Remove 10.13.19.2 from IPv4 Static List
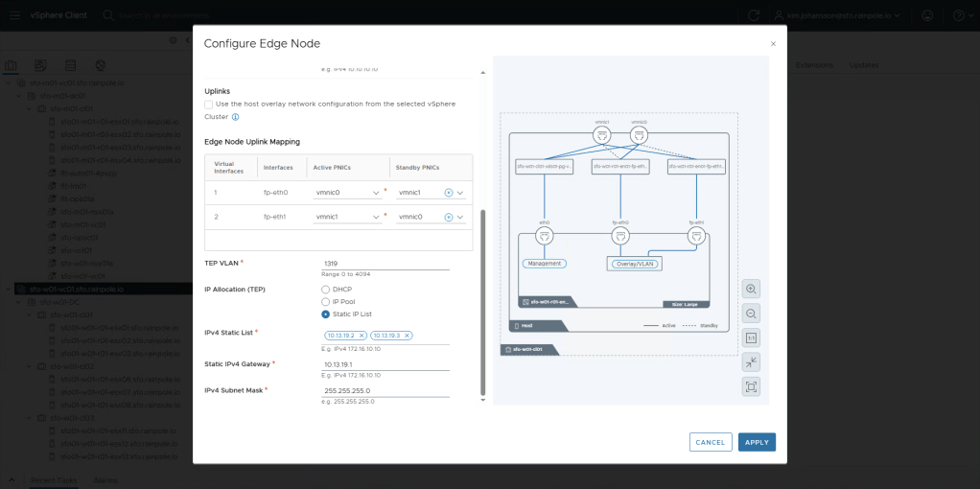The height and width of the screenshot is (489, 980). tap(362, 335)
